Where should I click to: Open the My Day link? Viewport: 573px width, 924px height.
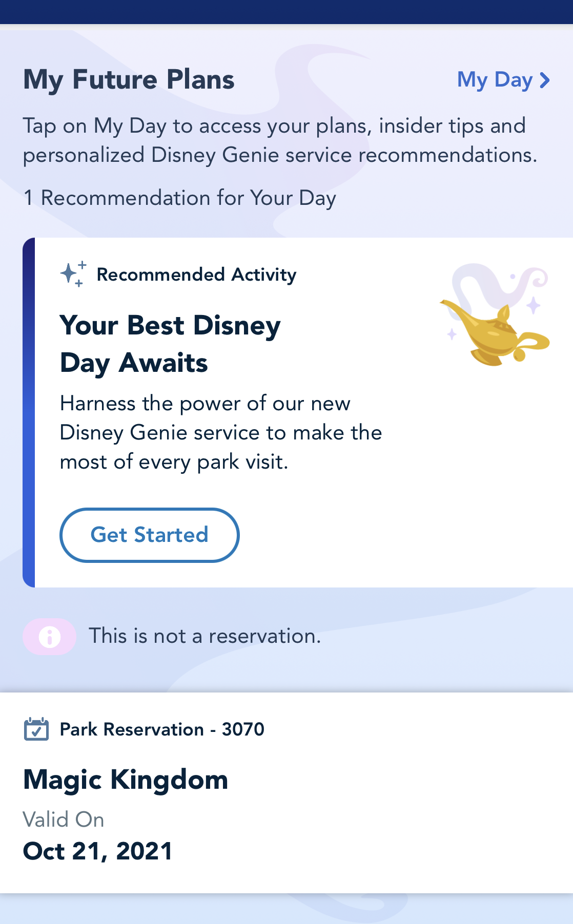[x=495, y=80]
